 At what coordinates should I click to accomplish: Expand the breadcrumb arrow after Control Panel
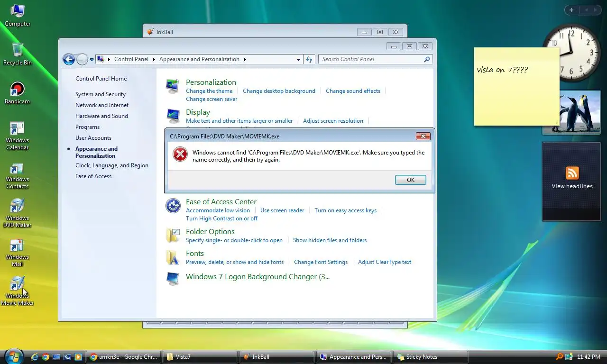pyautogui.click(x=153, y=59)
